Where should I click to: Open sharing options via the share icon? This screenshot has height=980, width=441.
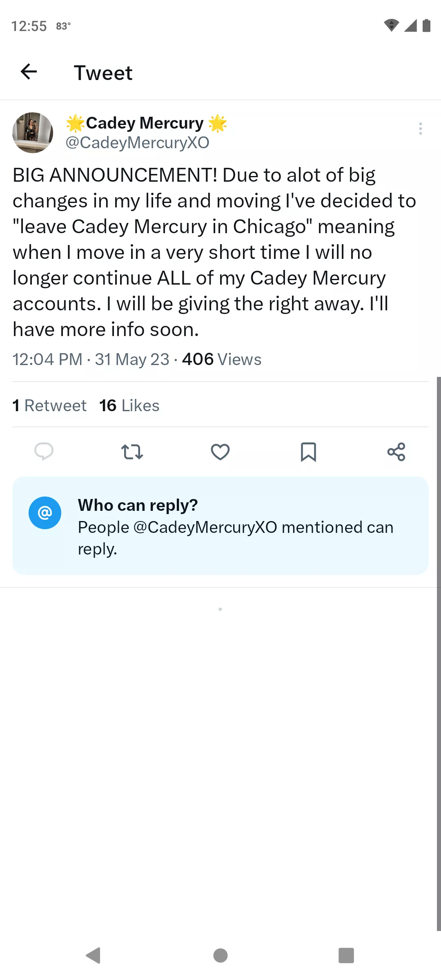(x=396, y=452)
